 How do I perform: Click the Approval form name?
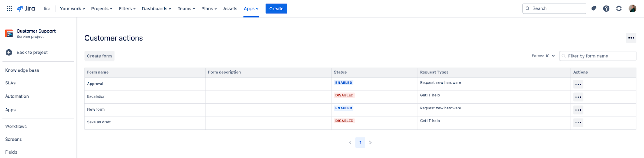coord(95,84)
